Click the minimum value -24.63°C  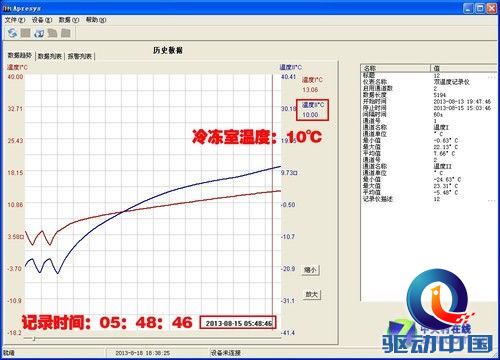(447, 179)
